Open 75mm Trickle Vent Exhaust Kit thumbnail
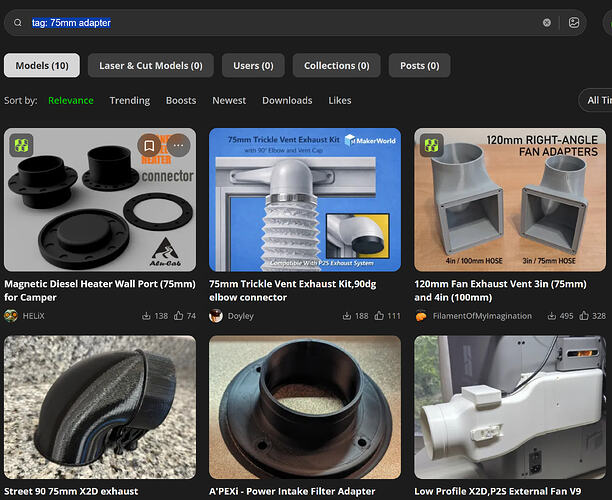Image resolution: width=612 pixels, height=500 pixels. click(305, 200)
